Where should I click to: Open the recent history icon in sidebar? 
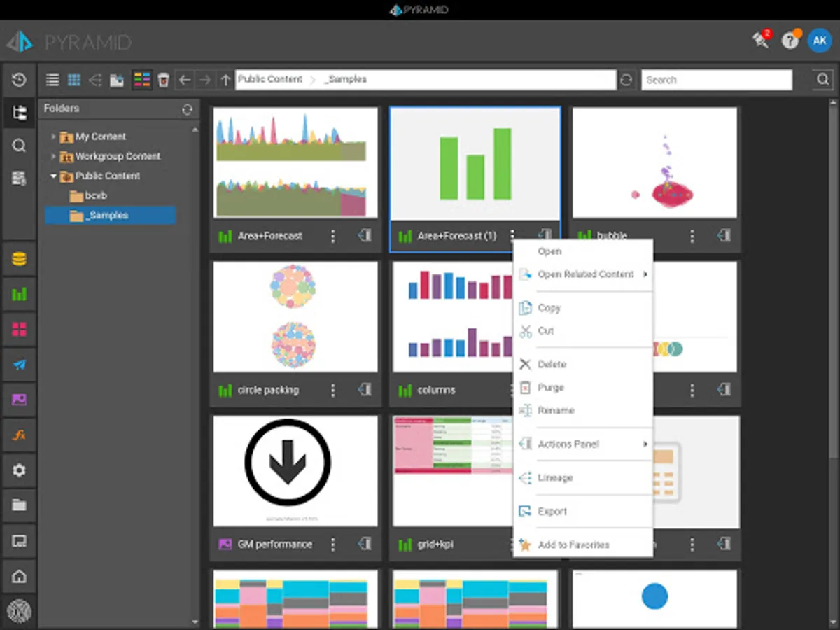(19, 80)
